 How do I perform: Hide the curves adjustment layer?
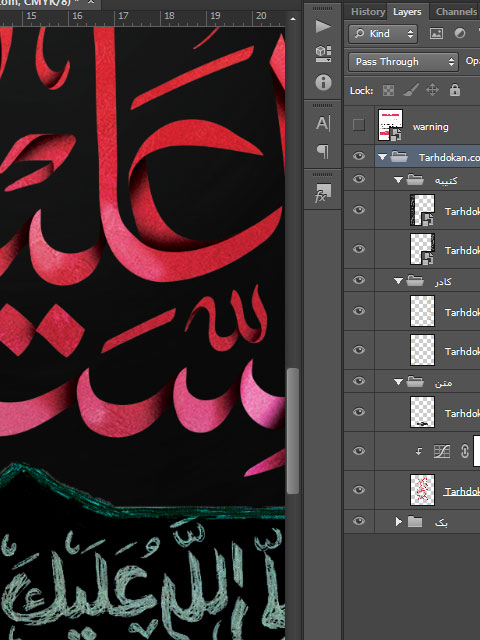coord(359,451)
